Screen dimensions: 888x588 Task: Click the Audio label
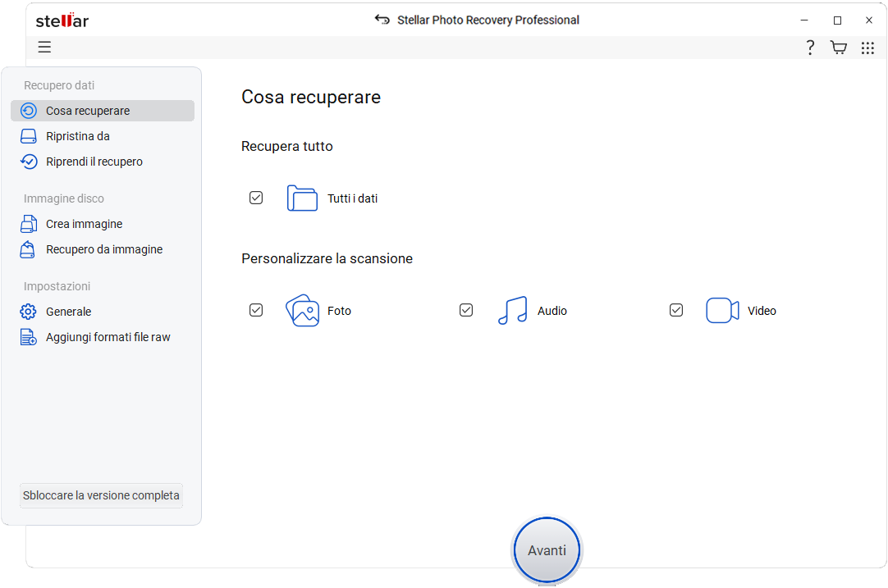[x=552, y=311]
